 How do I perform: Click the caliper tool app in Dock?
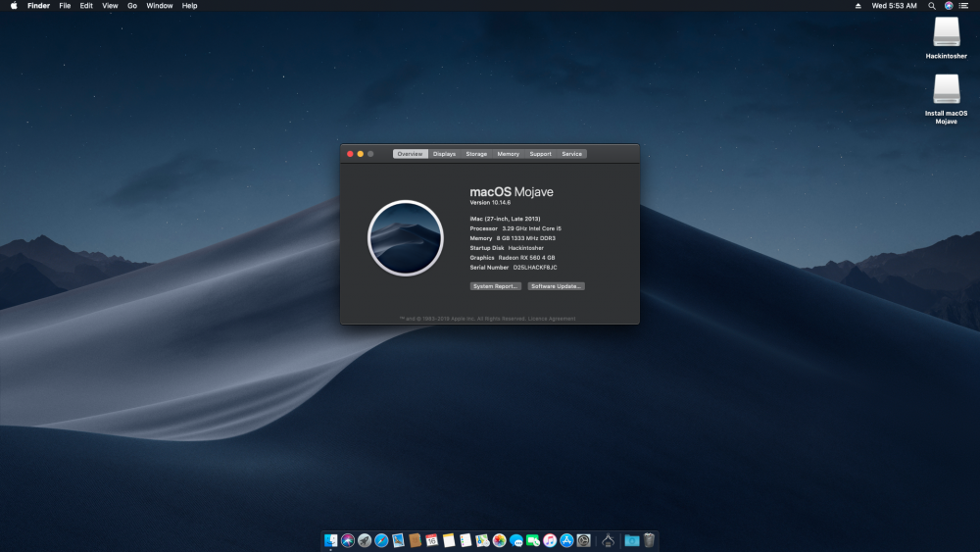(x=608, y=540)
